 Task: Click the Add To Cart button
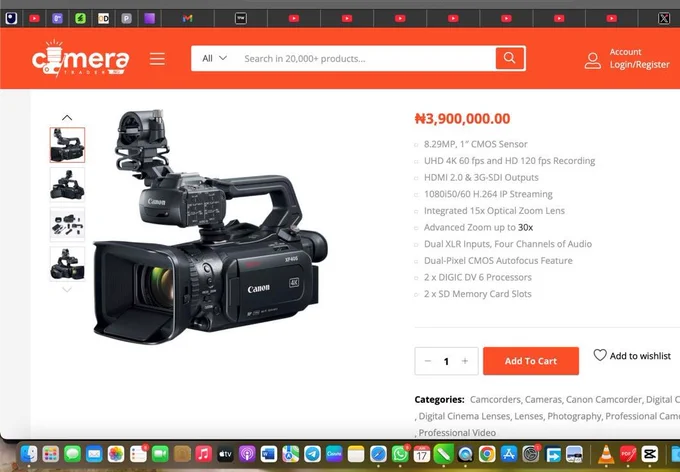click(x=531, y=361)
